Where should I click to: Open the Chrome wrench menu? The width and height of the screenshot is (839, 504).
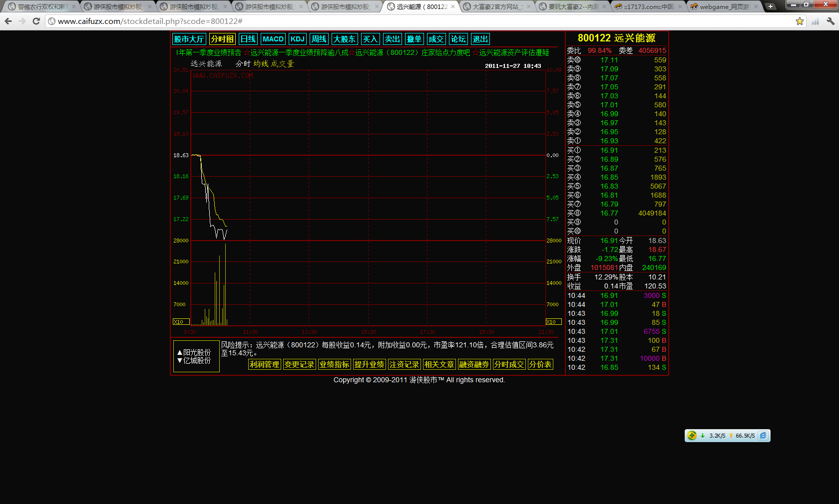(830, 21)
